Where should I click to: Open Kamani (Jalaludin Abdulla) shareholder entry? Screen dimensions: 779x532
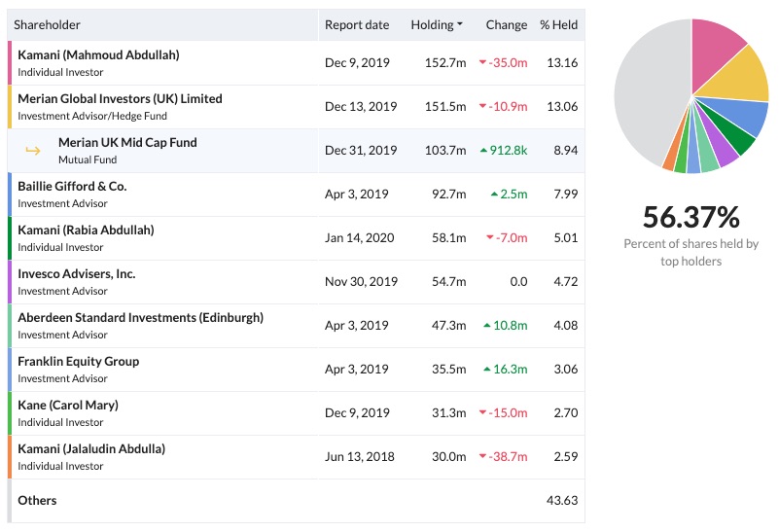coord(91,448)
